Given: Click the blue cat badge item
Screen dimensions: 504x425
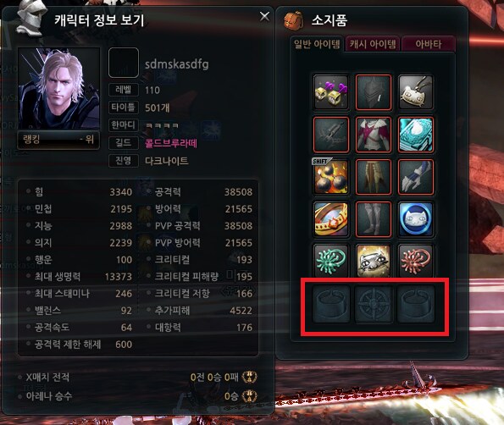Looking at the screenshot, I should tap(416, 218).
